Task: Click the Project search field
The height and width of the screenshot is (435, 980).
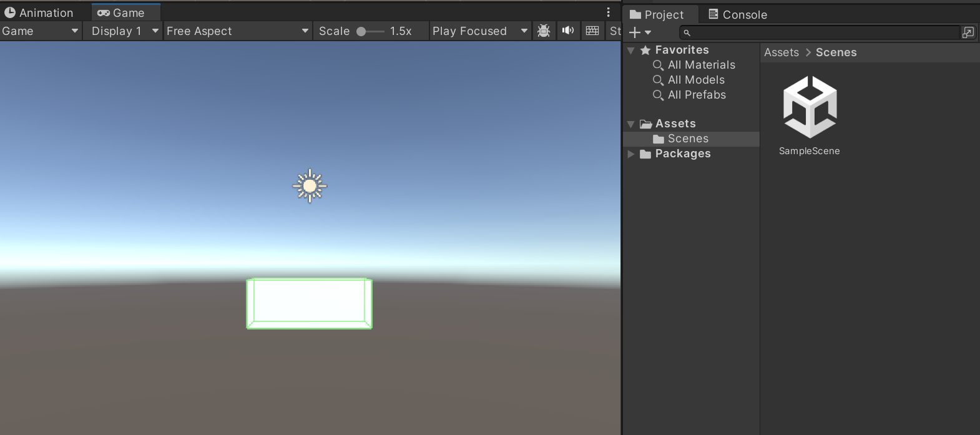Action: tap(819, 32)
